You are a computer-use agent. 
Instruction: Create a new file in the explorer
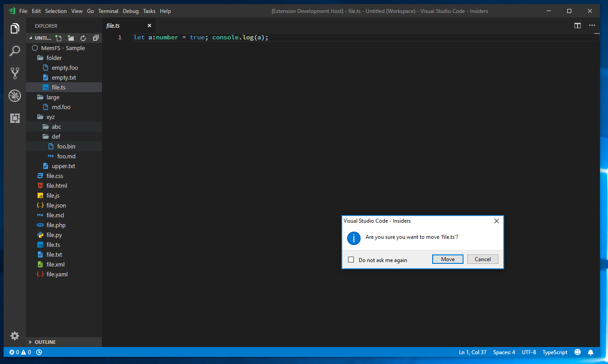(58, 38)
